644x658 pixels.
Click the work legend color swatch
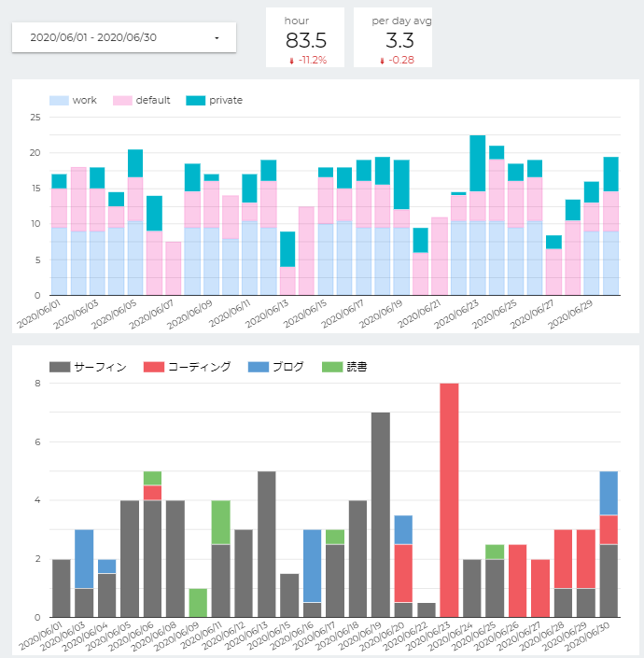[59, 100]
